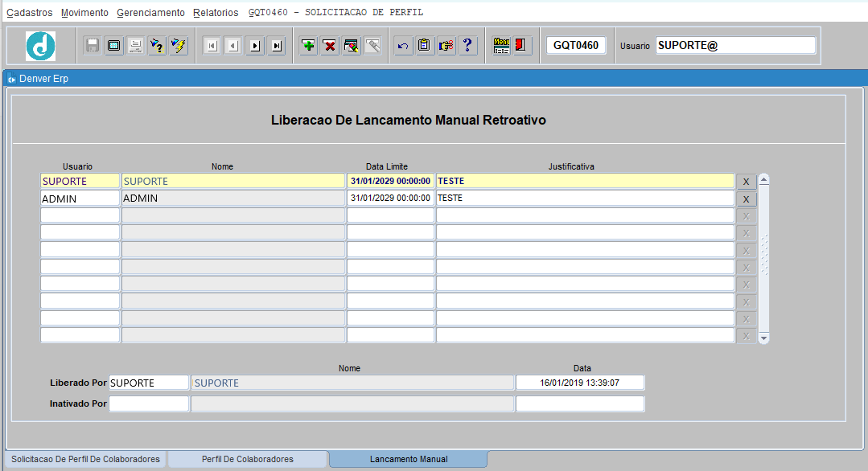Viewport: 868px width, 471px height.
Task: Click the Enter Query flashlight-question icon
Action: [157, 45]
